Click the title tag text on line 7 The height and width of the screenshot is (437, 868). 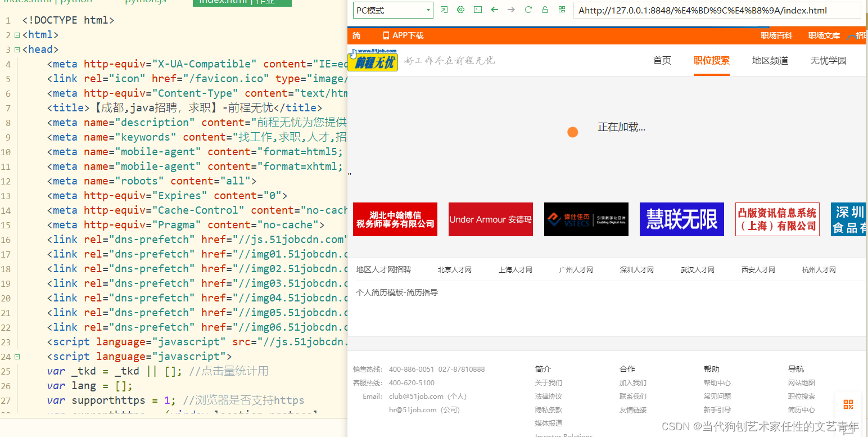[x=184, y=108]
